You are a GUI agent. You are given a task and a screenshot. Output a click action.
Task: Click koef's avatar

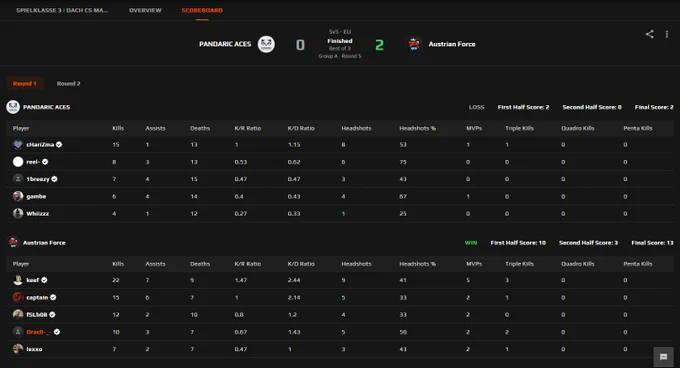18,280
